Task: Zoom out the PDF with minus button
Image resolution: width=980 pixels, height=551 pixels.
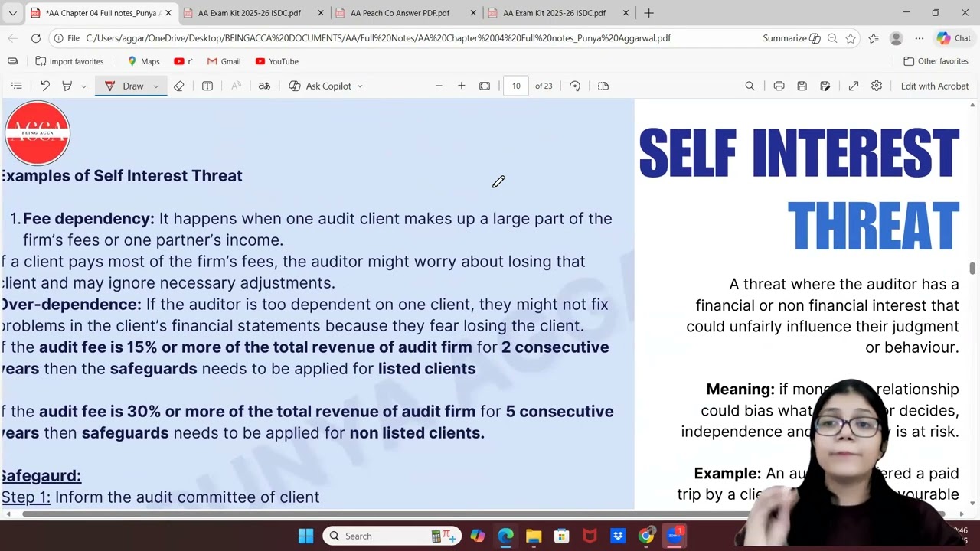Action: tap(439, 86)
